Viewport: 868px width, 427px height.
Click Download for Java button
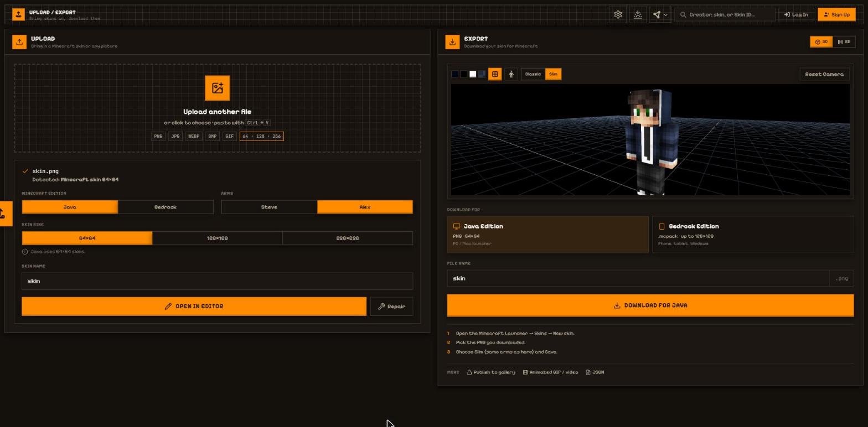(650, 305)
